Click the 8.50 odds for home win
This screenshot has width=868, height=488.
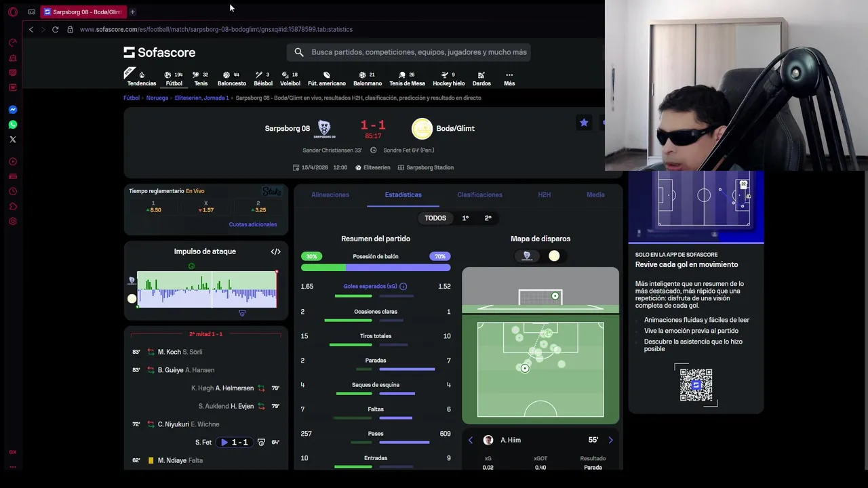point(153,207)
